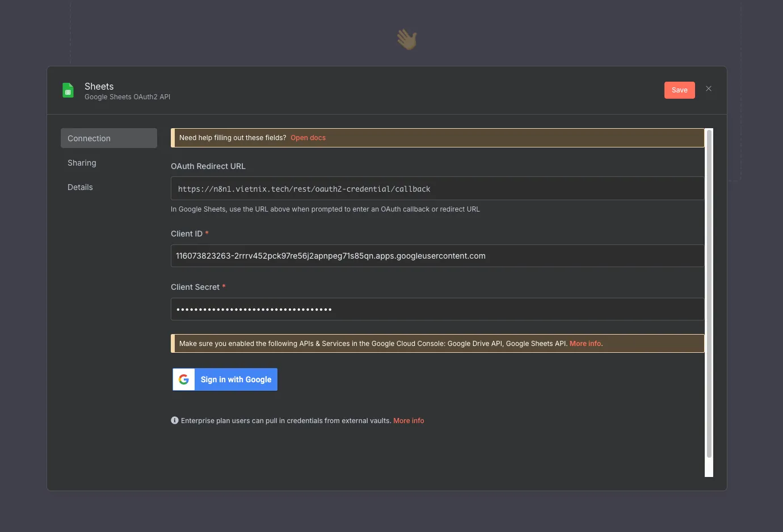
Task: Sign in with Google
Action: pyautogui.click(x=225, y=379)
